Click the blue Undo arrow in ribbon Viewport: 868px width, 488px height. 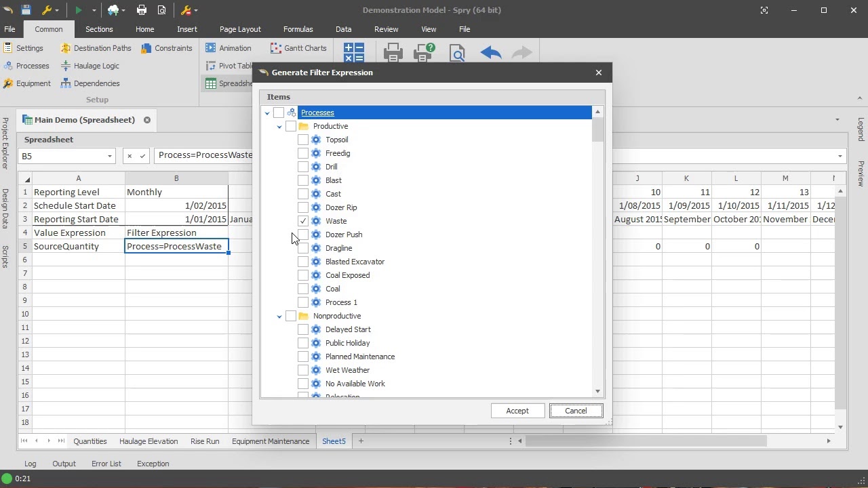pyautogui.click(x=491, y=53)
